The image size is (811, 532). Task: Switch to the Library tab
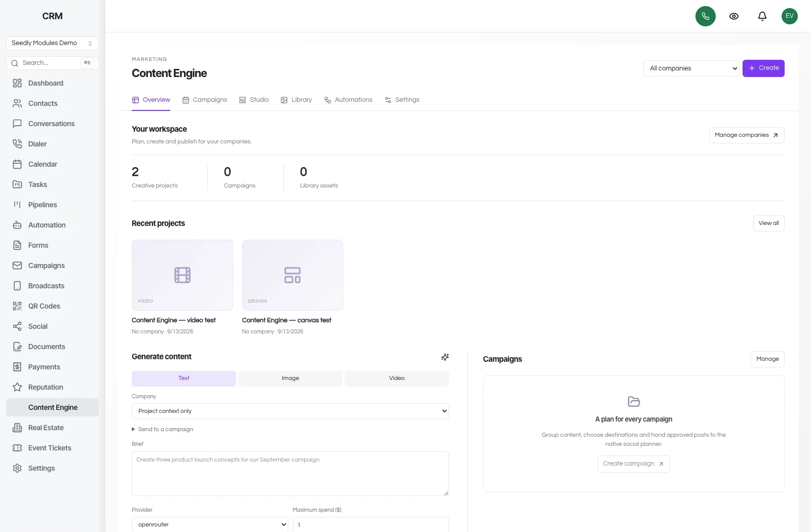(297, 100)
